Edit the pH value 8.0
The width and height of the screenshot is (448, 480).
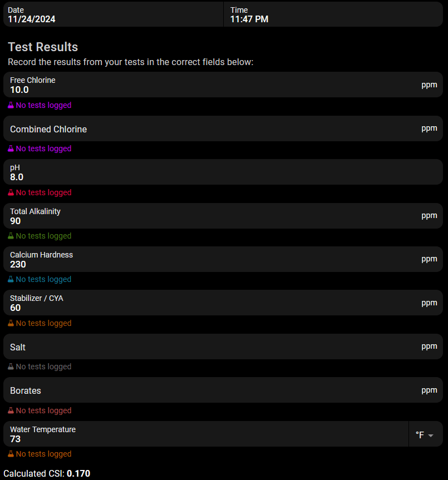[x=223, y=172]
